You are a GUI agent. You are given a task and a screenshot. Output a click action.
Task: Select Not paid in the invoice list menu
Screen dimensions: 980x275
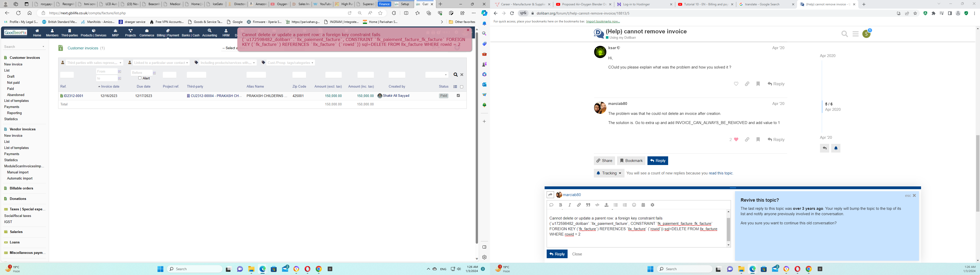point(13,82)
